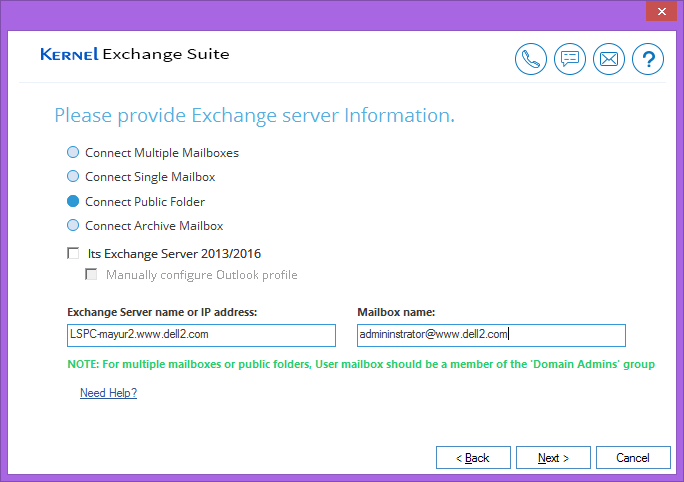Click into the Mailbox name field
This screenshot has height=482, width=684.
pyautogui.click(x=491, y=335)
